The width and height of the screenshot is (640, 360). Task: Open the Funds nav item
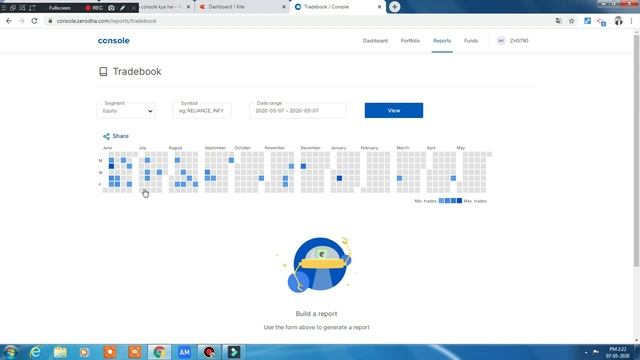[x=471, y=41]
